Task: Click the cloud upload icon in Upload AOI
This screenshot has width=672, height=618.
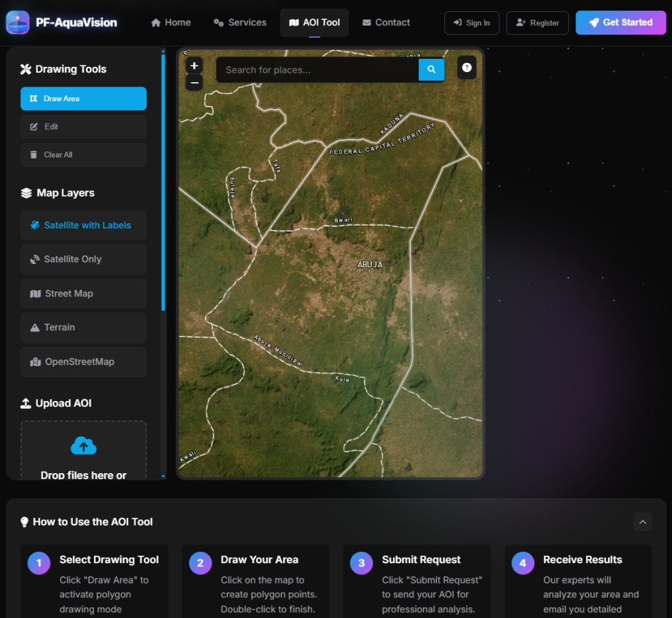Action: pyautogui.click(x=83, y=446)
